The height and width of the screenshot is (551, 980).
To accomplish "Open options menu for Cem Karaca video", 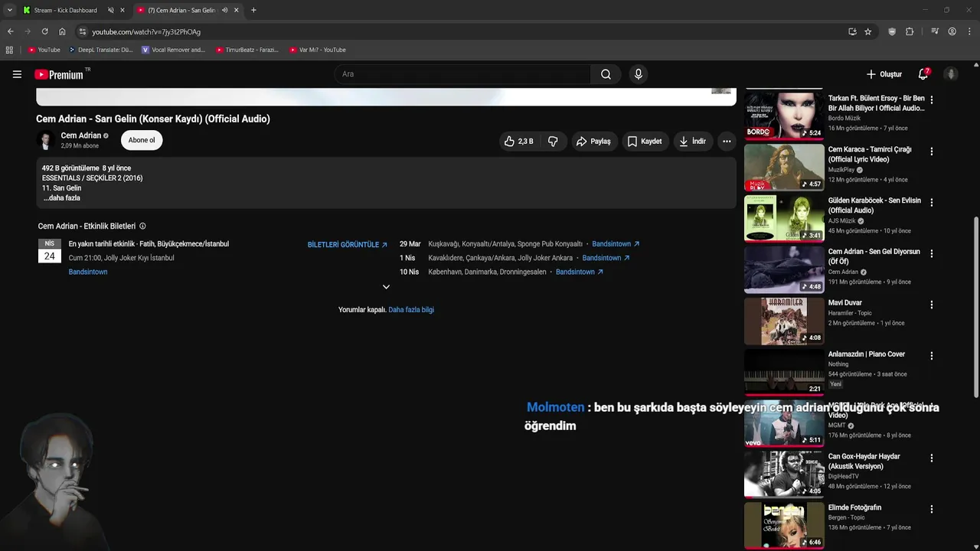I will [x=932, y=151].
